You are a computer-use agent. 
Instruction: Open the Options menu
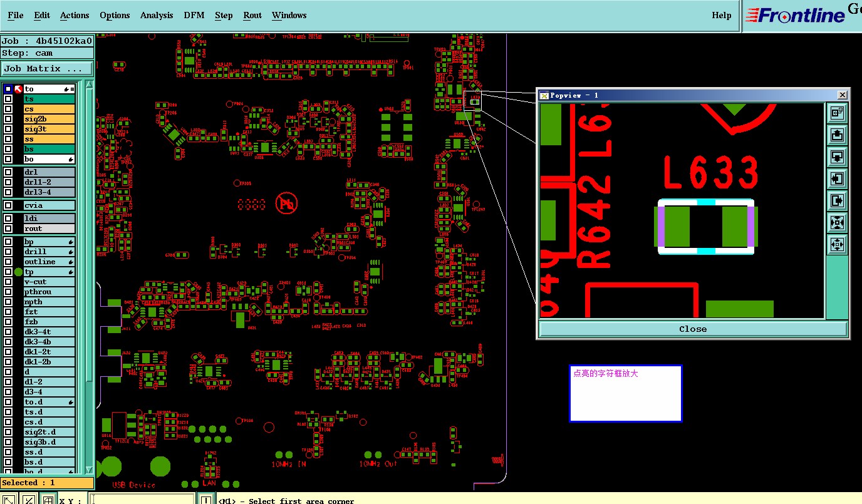[115, 15]
